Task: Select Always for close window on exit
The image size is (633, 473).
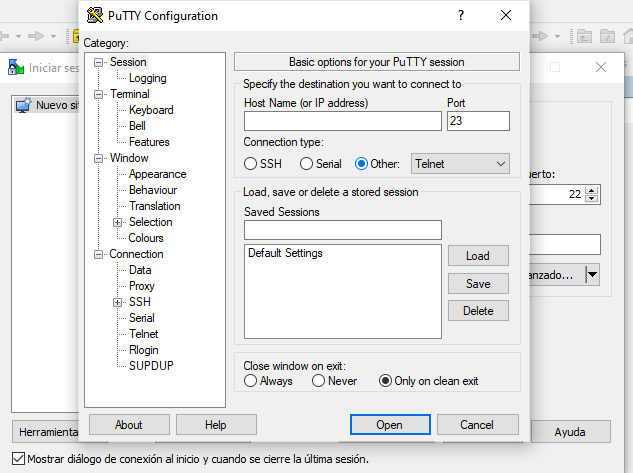Action: click(x=251, y=381)
